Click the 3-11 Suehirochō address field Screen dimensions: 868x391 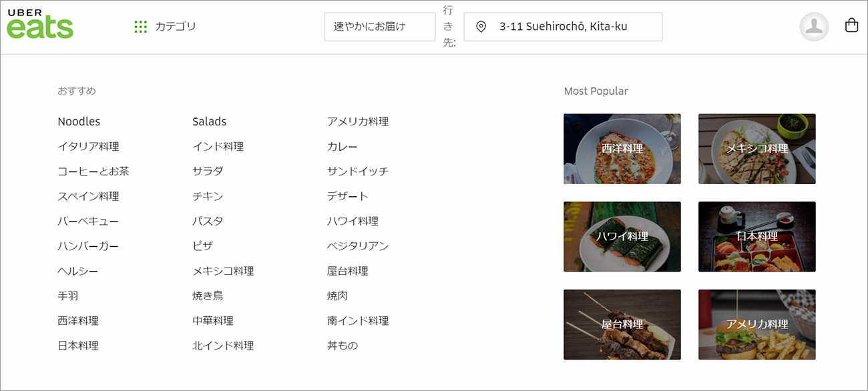(563, 27)
